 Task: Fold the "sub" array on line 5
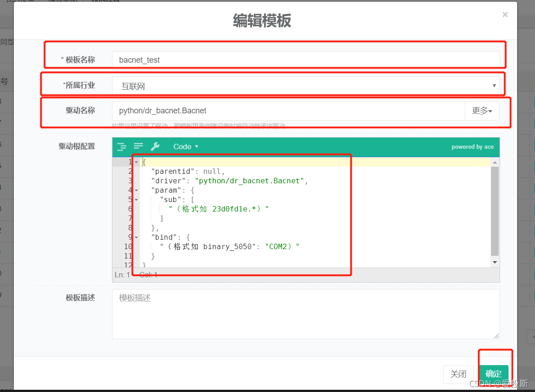[x=136, y=200]
